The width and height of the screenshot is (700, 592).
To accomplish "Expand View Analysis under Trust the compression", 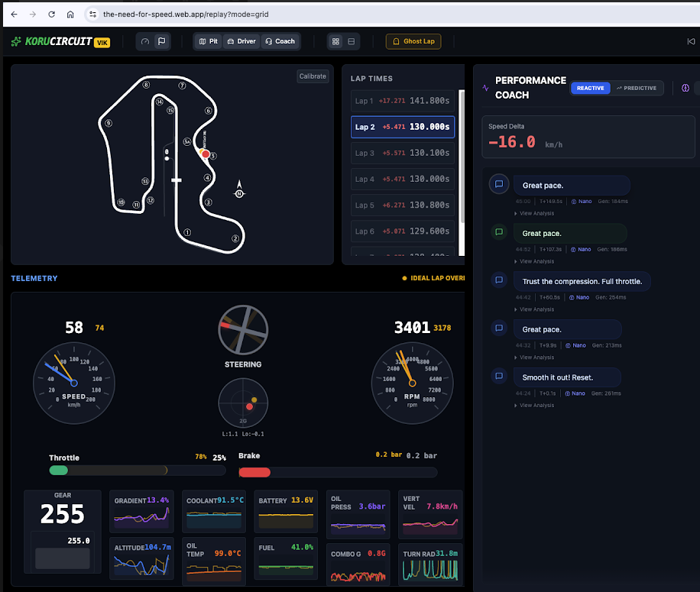I will [x=534, y=309].
